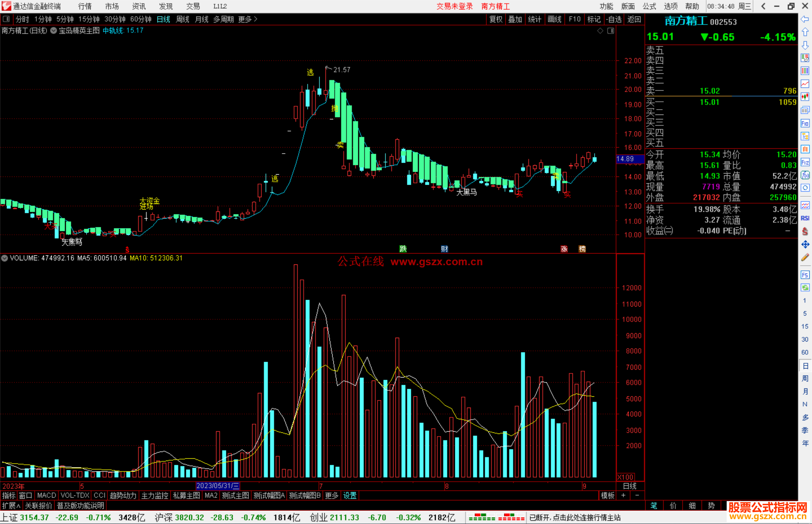The height and width of the screenshot is (524, 812).
Task: Open the 宝岛精英主图 indicator dropdown circle
Action: click(x=54, y=31)
